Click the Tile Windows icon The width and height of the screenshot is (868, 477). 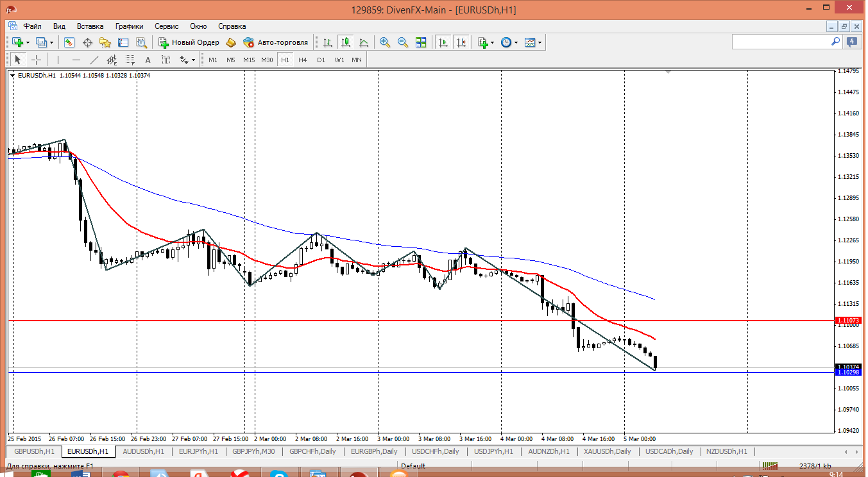(421, 42)
